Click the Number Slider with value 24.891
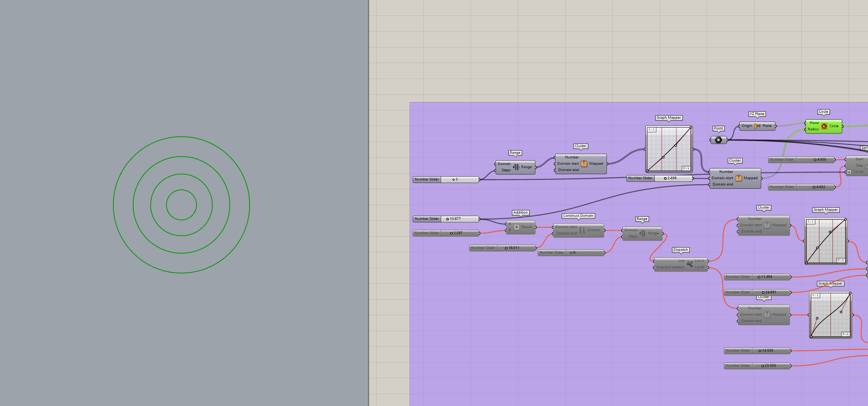 coord(757,293)
